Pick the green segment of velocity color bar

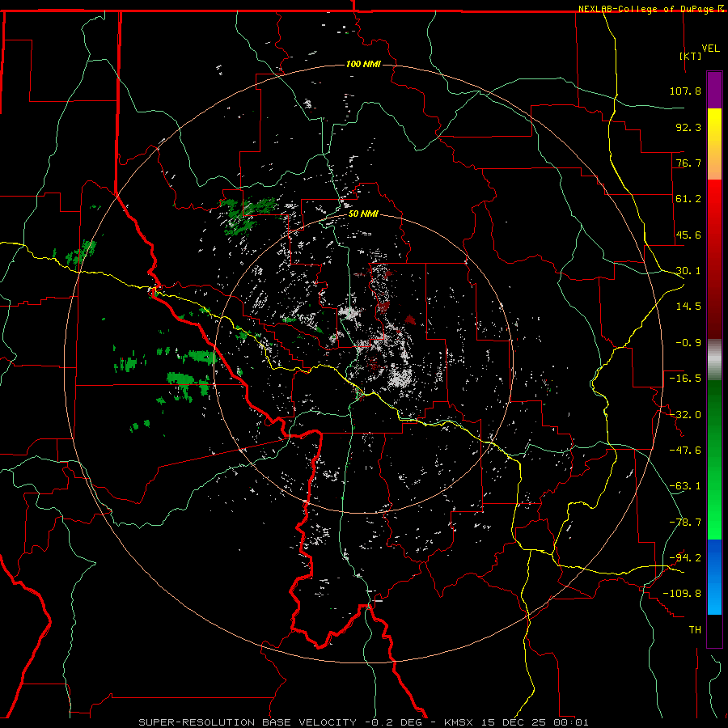714,459
